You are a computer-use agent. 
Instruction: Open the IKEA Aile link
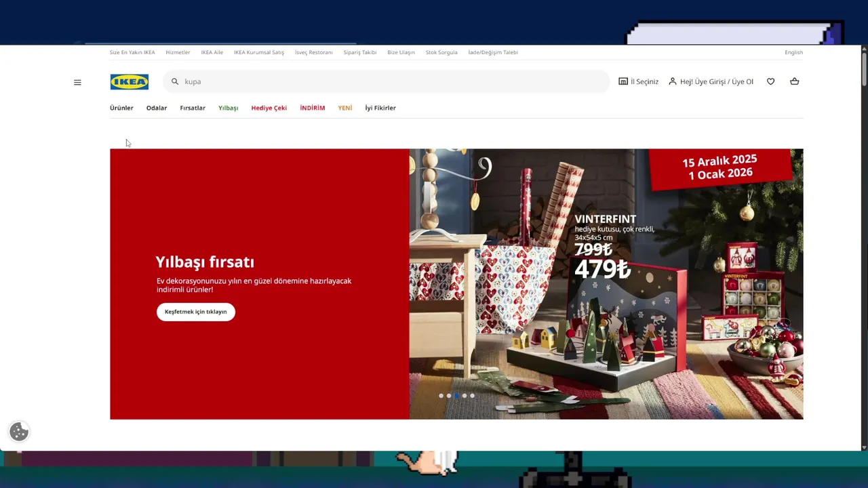click(x=212, y=52)
